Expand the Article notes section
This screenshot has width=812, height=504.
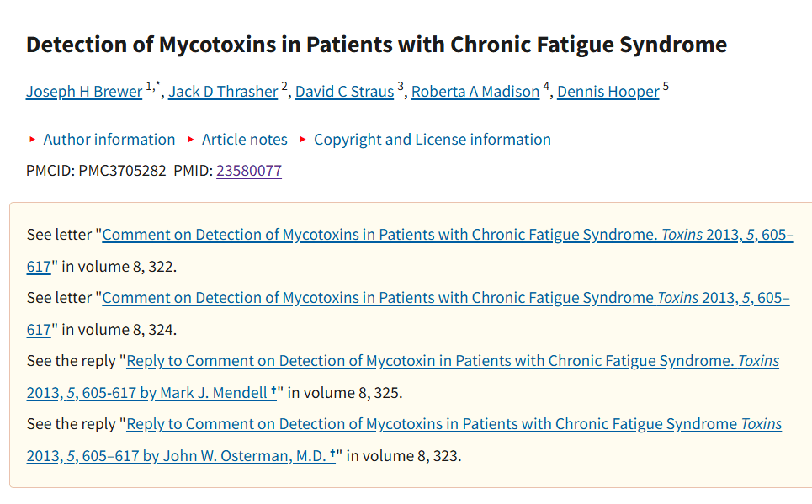coord(244,140)
